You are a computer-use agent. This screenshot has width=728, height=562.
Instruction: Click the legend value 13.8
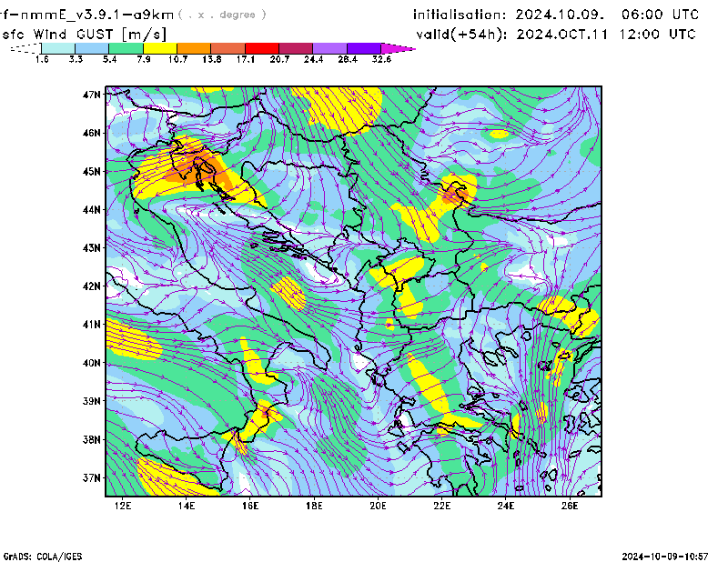[212, 59]
